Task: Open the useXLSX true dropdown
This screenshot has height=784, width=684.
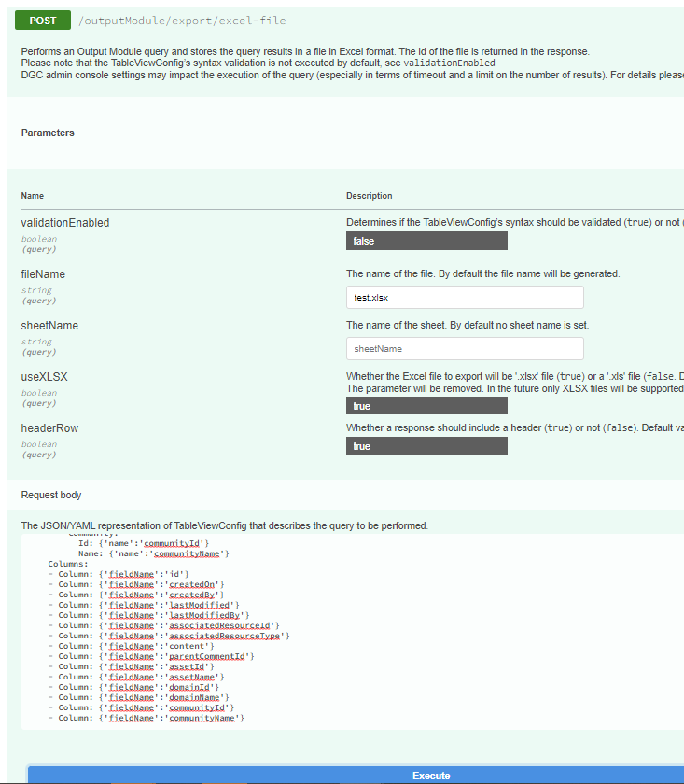Action: click(x=426, y=406)
